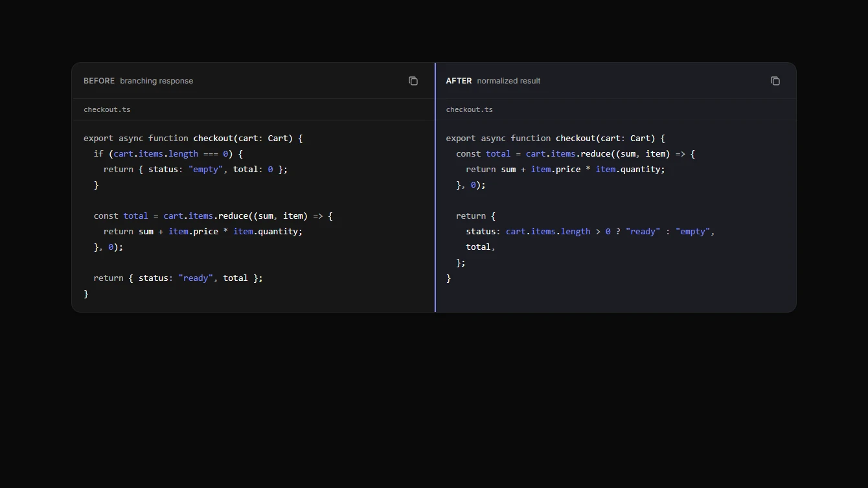Select the BEFORE panel label
868x488 pixels.
click(99, 81)
